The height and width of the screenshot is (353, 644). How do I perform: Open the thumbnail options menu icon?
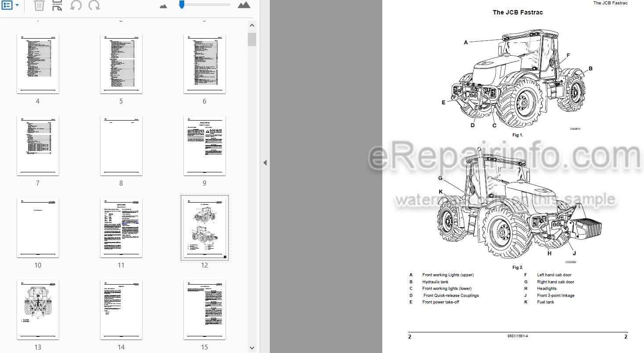7,5
